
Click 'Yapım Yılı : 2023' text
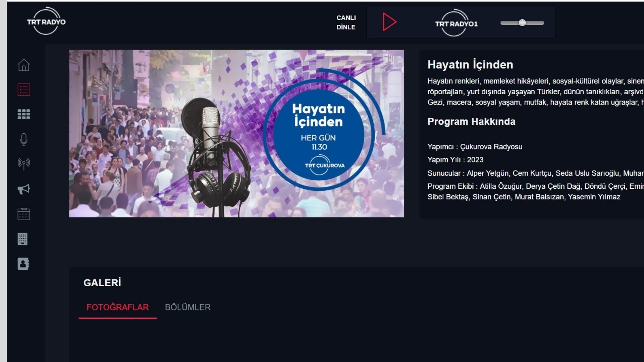(x=455, y=160)
